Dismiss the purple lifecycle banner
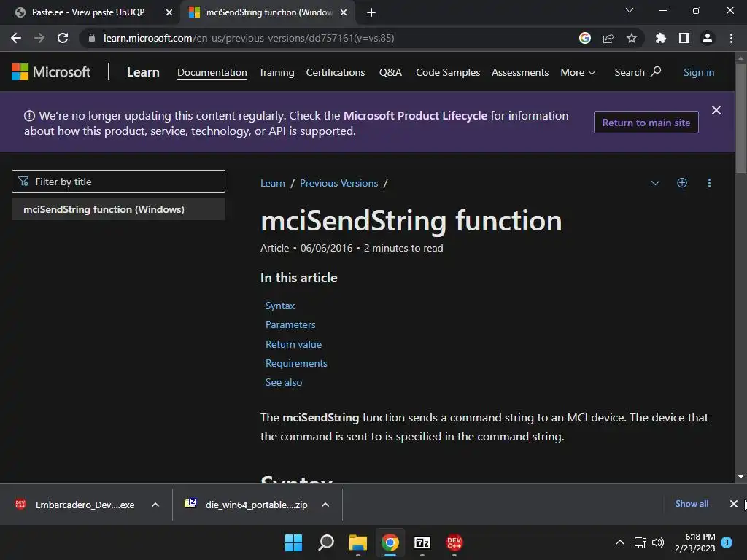This screenshot has height=560, width=747. tap(716, 111)
